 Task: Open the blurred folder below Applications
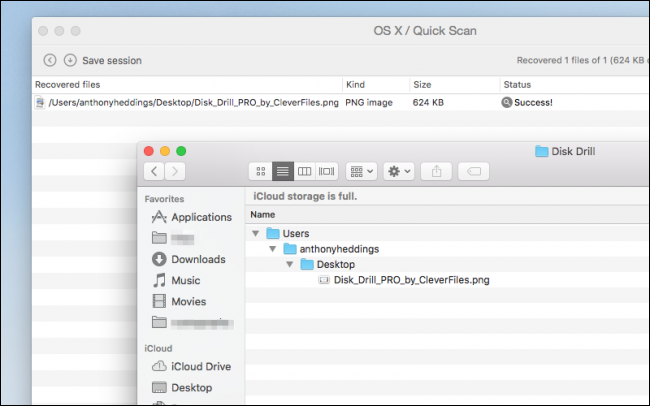[x=173, y=238]
